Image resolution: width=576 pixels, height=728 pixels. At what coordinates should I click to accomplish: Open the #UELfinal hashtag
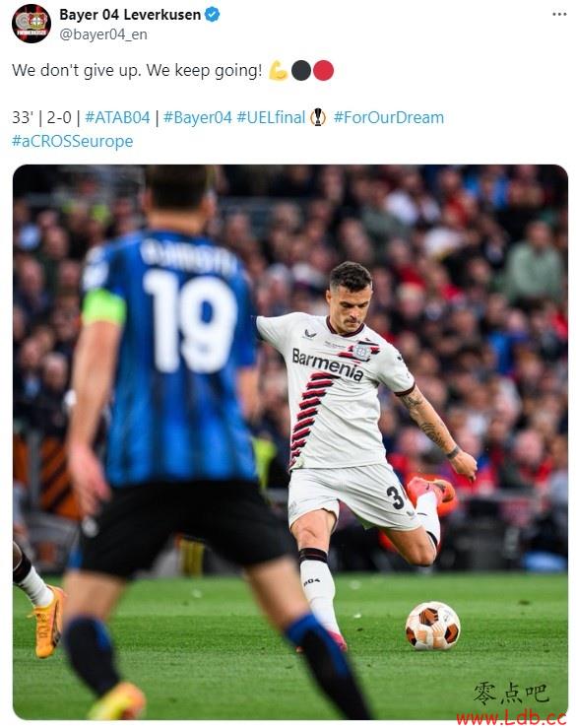coord(271,117)
